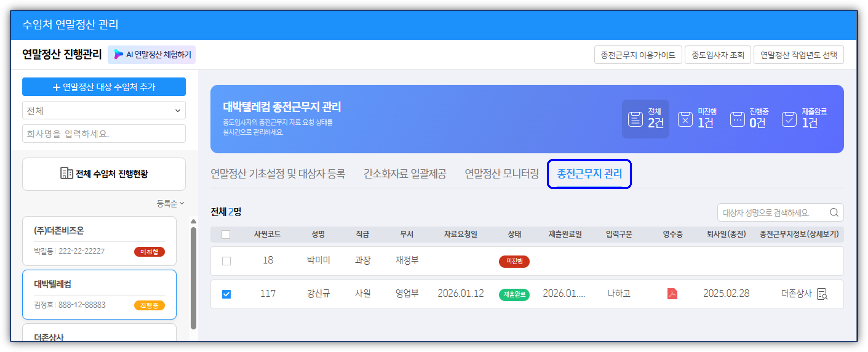Open 전체 수임처 진행현황
The height and width of the screenshot is (352, 868).
(104, 174)
